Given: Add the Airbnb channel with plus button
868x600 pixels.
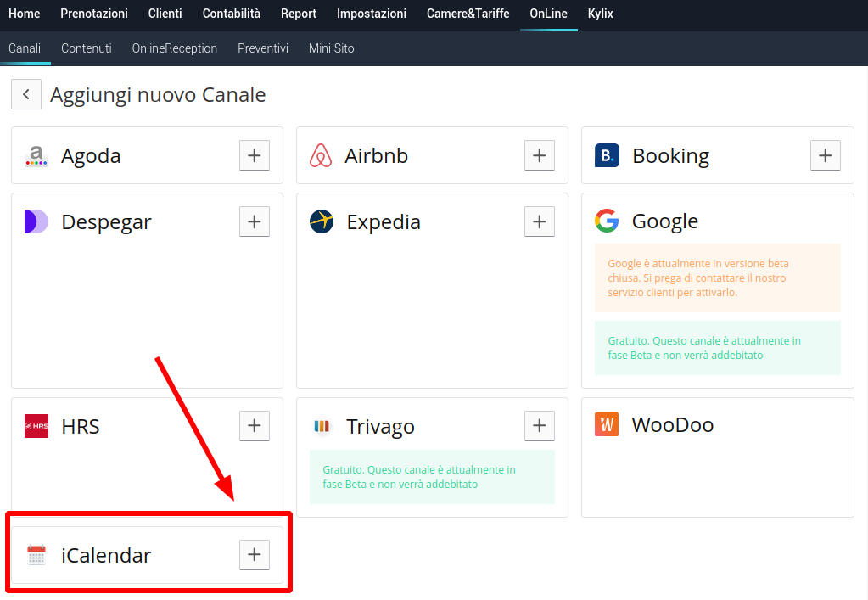Looking at the screenshot, I should [539, 155].
